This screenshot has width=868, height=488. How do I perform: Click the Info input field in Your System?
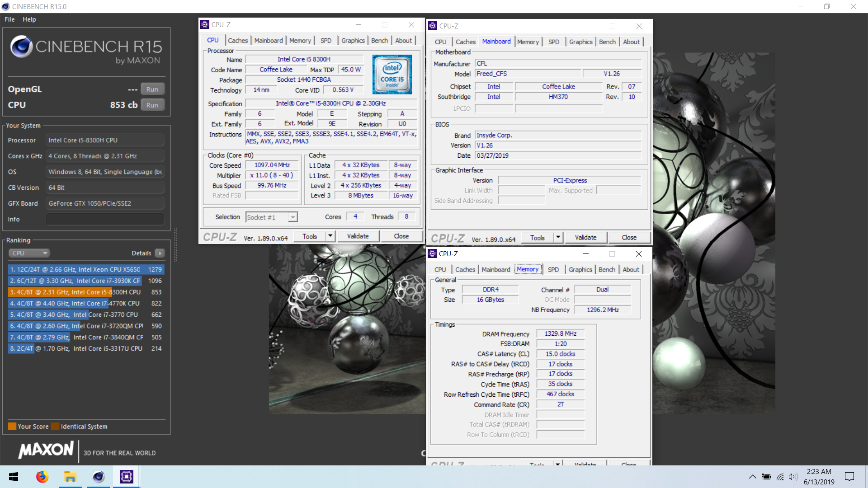105,219
